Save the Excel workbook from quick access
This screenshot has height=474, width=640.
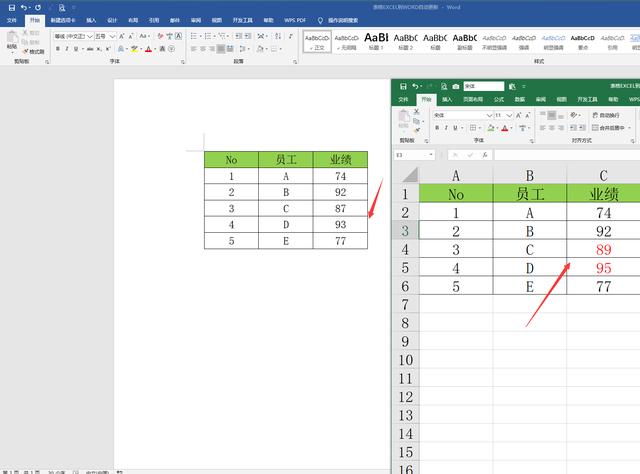click(403, 86)
